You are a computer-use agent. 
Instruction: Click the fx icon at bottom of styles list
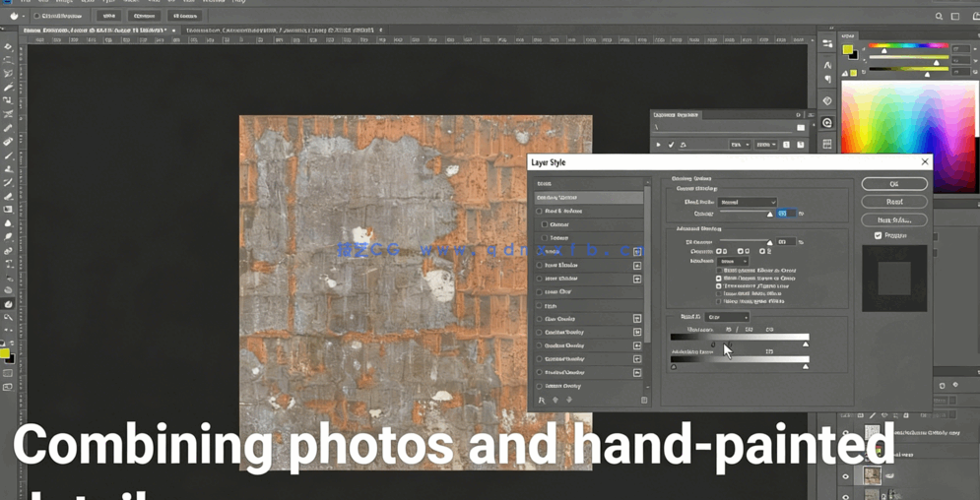[x=542, y=401]
